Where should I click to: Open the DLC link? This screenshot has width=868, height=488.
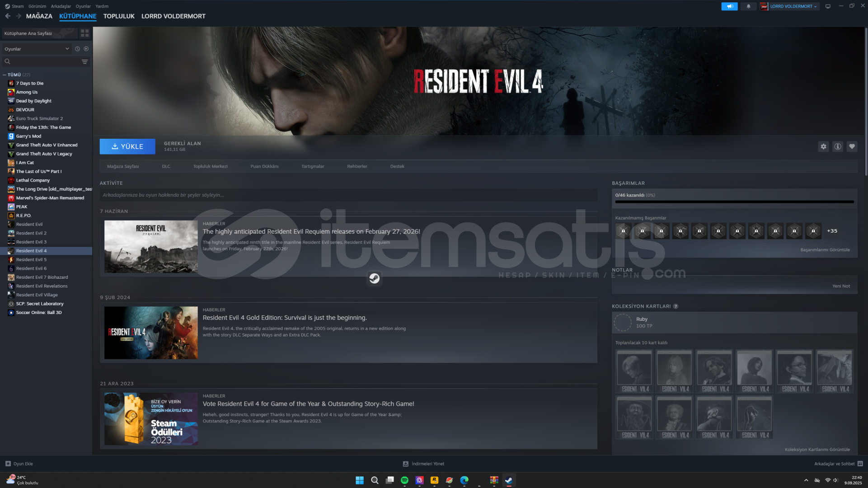[x=166, y=166]
